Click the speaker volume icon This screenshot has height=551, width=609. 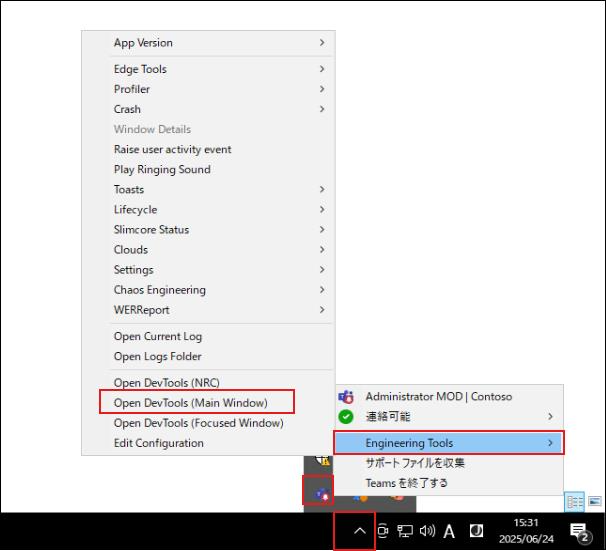(427, 530)
